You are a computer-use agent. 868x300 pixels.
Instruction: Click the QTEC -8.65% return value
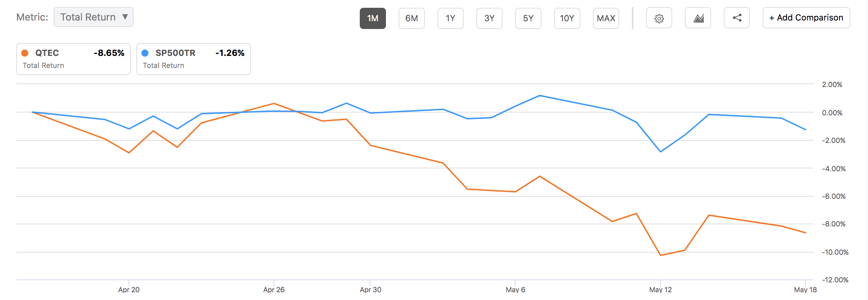click(x=109, y=53)
